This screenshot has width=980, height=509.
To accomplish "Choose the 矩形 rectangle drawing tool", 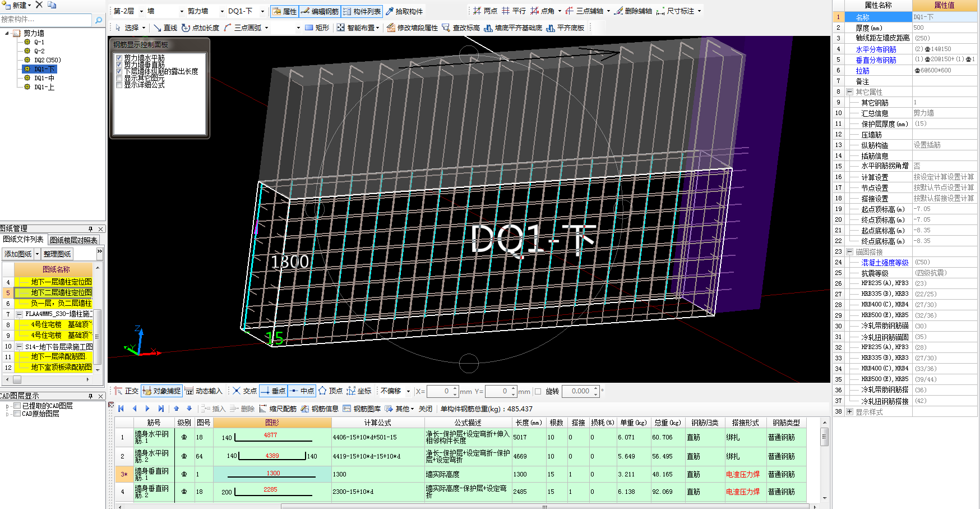I will point(317,27).
